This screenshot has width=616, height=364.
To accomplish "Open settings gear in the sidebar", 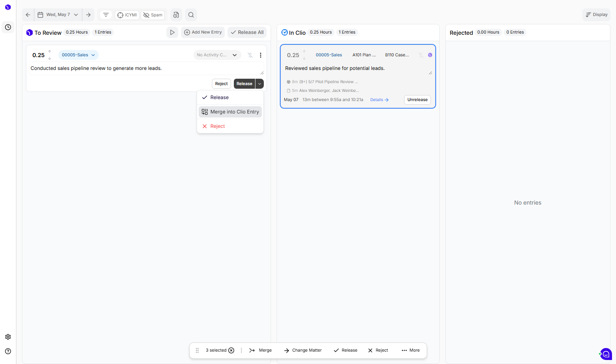I will 8,337.
